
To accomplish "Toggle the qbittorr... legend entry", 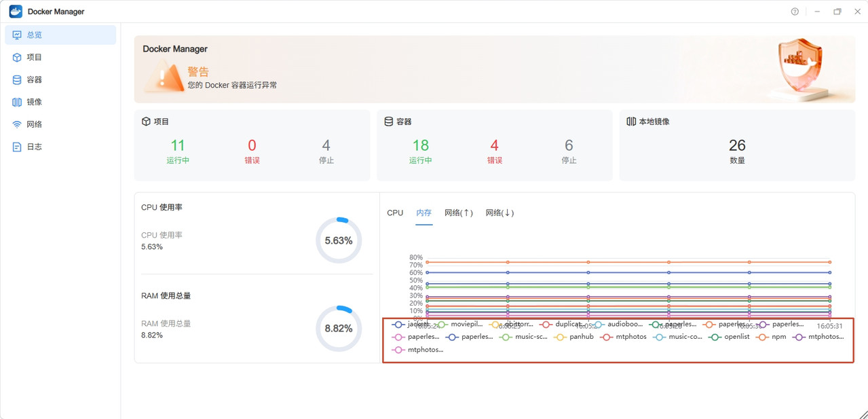I will coord(512,325).
